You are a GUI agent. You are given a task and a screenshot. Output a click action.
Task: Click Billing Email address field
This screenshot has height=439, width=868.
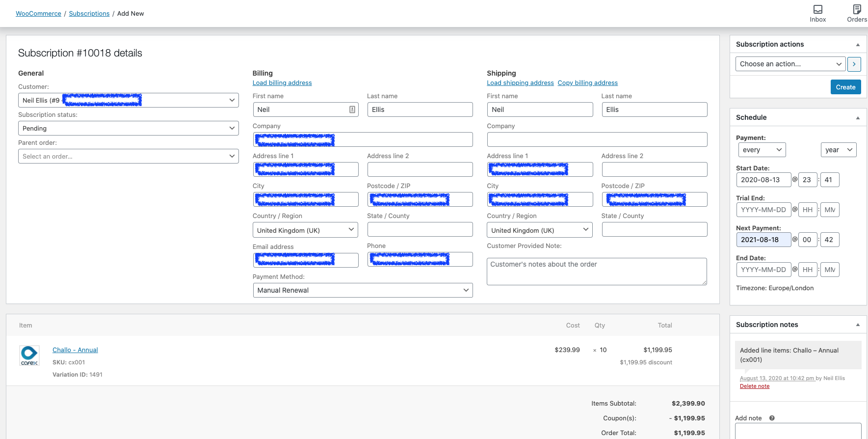tap(305, 260)
